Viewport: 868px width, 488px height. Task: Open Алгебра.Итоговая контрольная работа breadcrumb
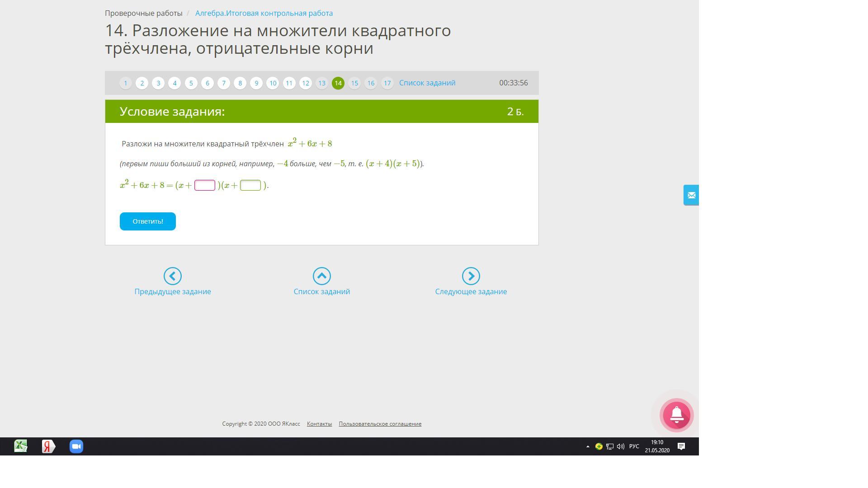click(264, 13)
